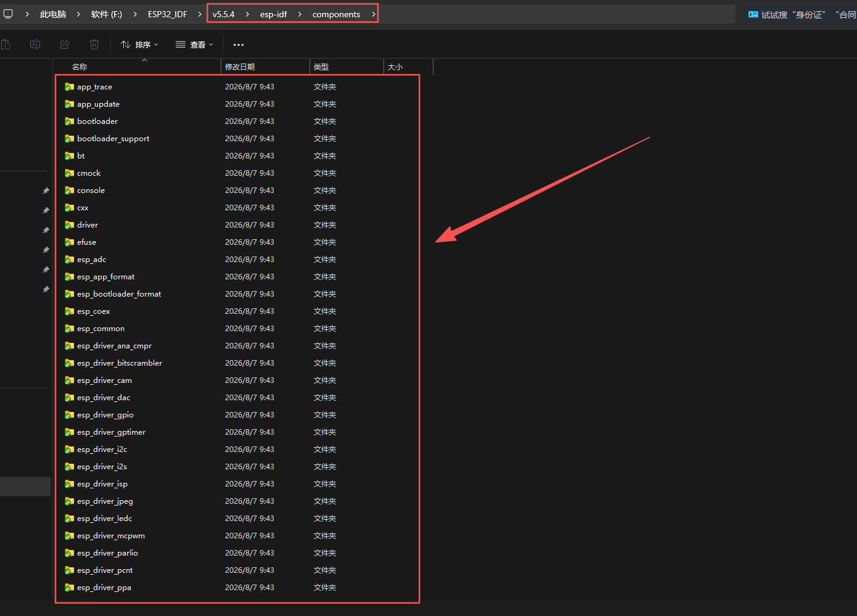Viewport: 857px width, 616px height.
Task: Select the esp_bootloader_format folder name
Action: pos(119,294)
